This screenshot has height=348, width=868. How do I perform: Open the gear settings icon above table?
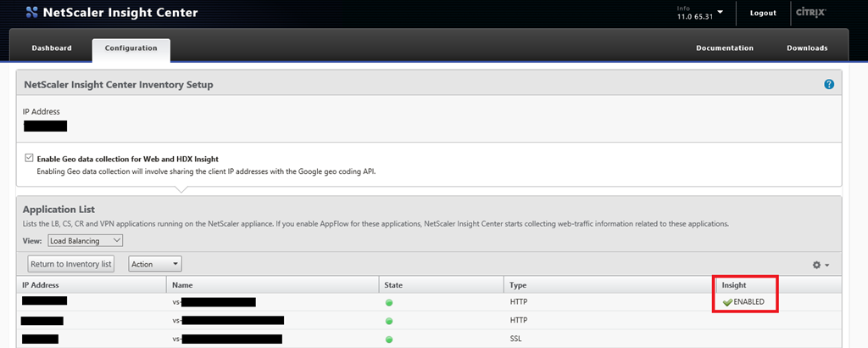820,265
